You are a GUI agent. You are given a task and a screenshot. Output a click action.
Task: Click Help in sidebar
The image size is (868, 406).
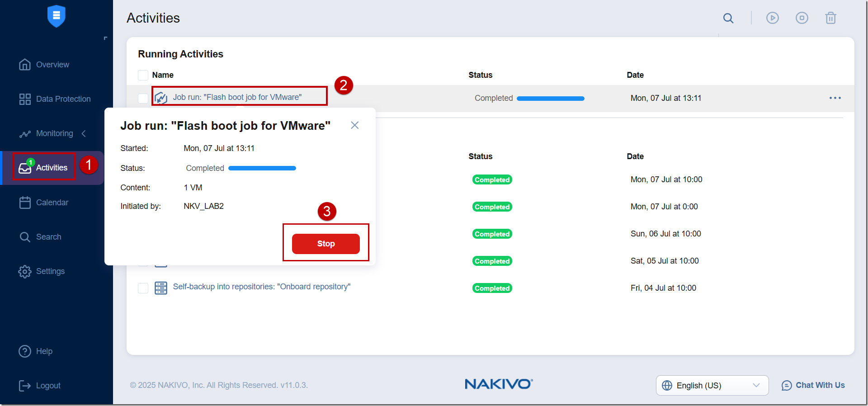click(x=44, y=351)
